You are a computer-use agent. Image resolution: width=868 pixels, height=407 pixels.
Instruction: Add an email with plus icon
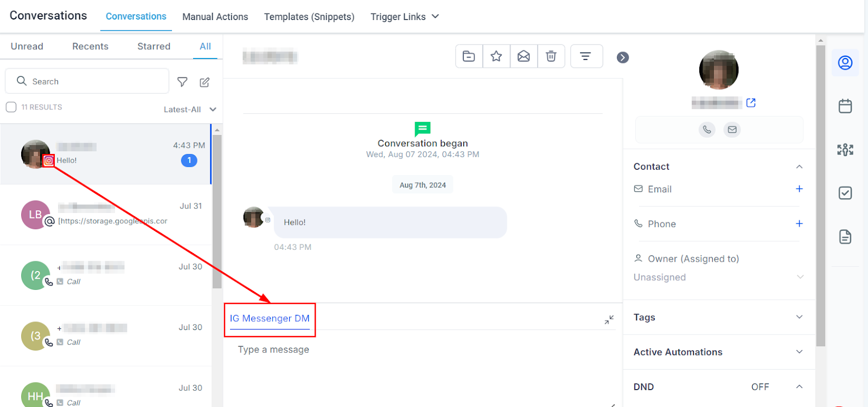click(x=799, y=189)
